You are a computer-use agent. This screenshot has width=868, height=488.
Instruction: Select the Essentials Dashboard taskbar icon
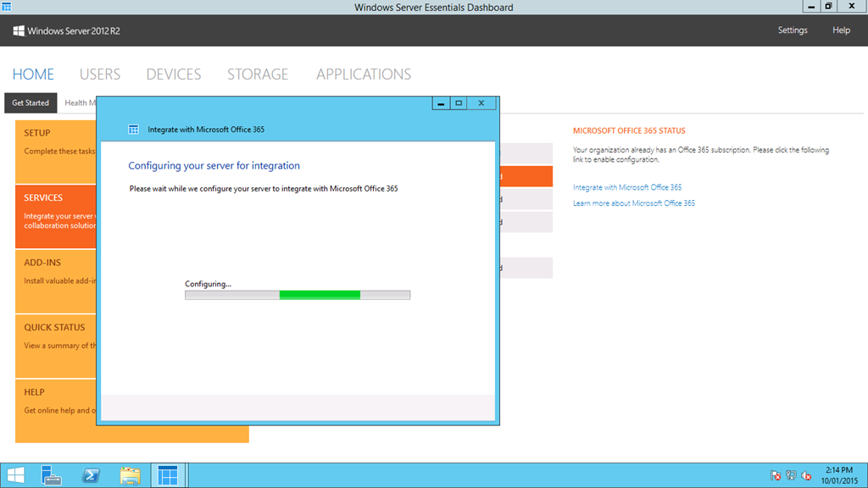coord(168,475)
